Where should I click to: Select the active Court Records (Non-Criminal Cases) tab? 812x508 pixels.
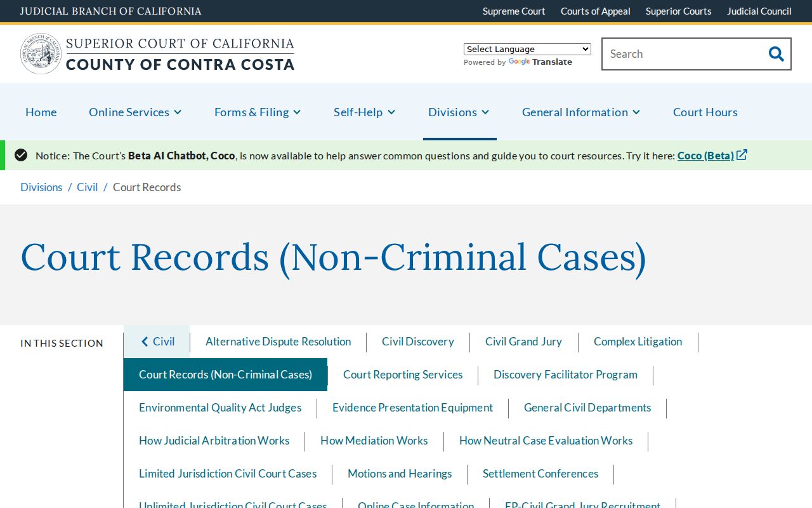coord(225,375)
